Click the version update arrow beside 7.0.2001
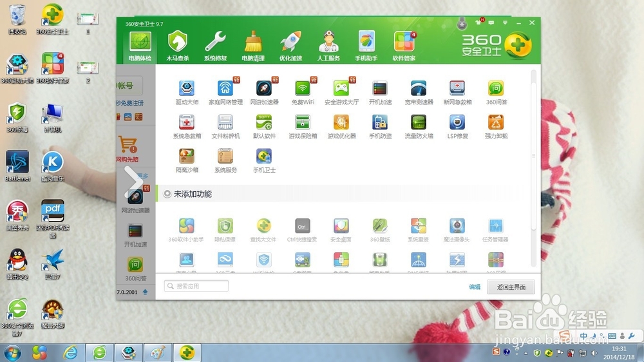644x362 pixels. (x=145, y=292)
